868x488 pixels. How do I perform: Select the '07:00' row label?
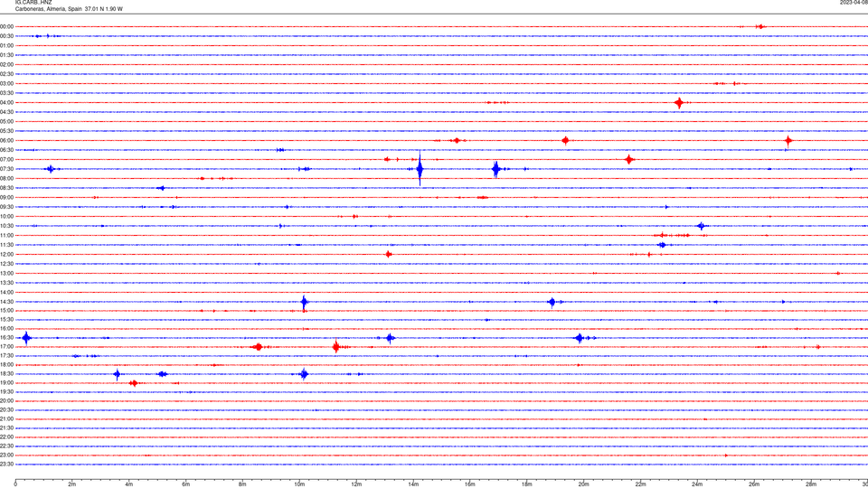[x=6, y=159]
